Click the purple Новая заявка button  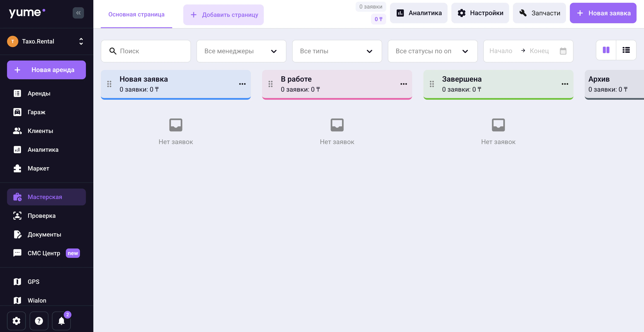[603, 13]
